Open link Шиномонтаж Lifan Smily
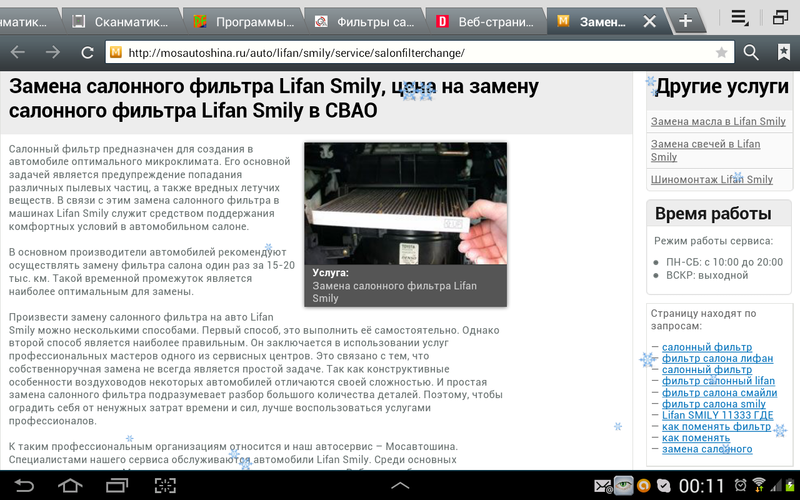The width and height of the screenshot is (800, 500). pyautogui.click(x=712, y=180)
